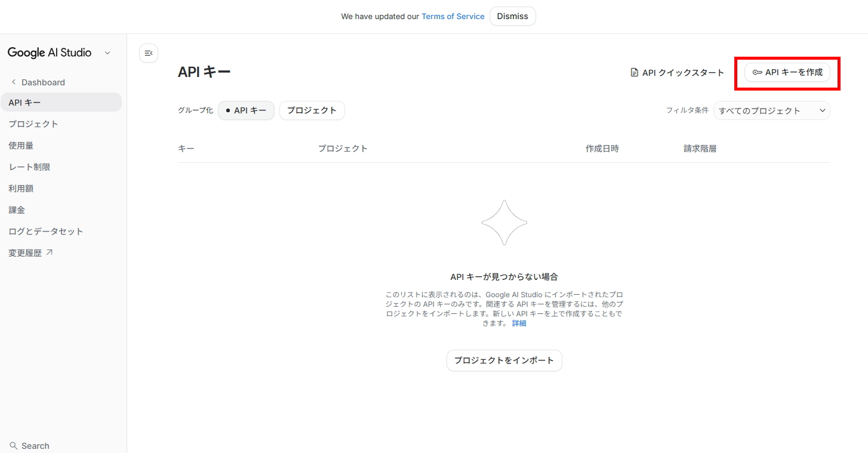Click the key icon on API キーを作成
868x453 pixels.
tap(757, 72)
